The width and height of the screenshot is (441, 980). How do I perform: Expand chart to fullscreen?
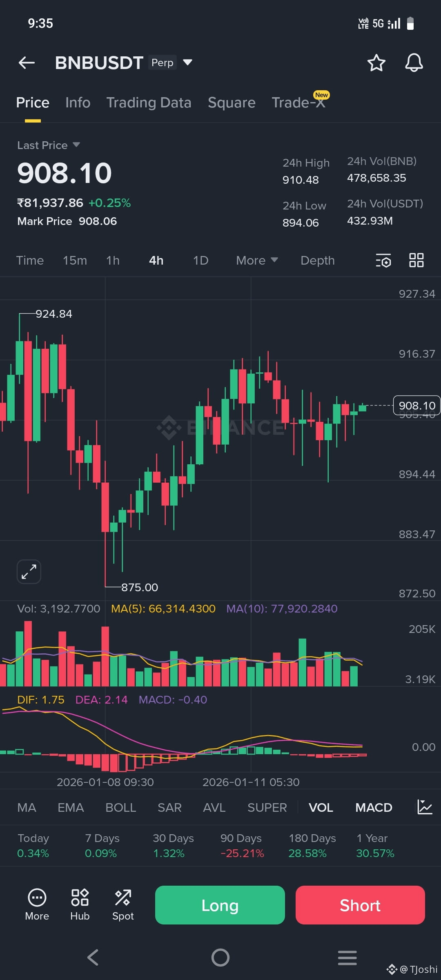pyautogui.click(x=29, y=571)
